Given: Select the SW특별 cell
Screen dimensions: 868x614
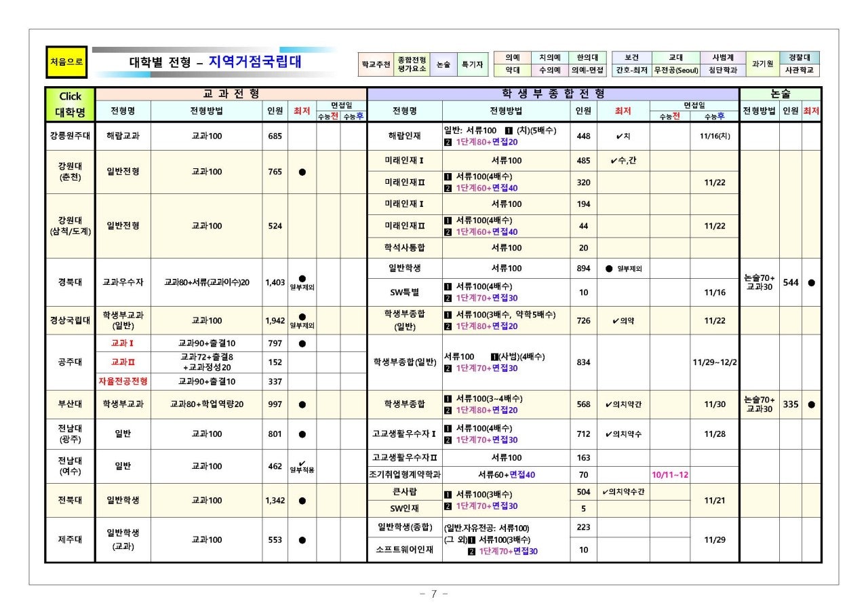Looking at the screenshot, I should tap(405, 292).
